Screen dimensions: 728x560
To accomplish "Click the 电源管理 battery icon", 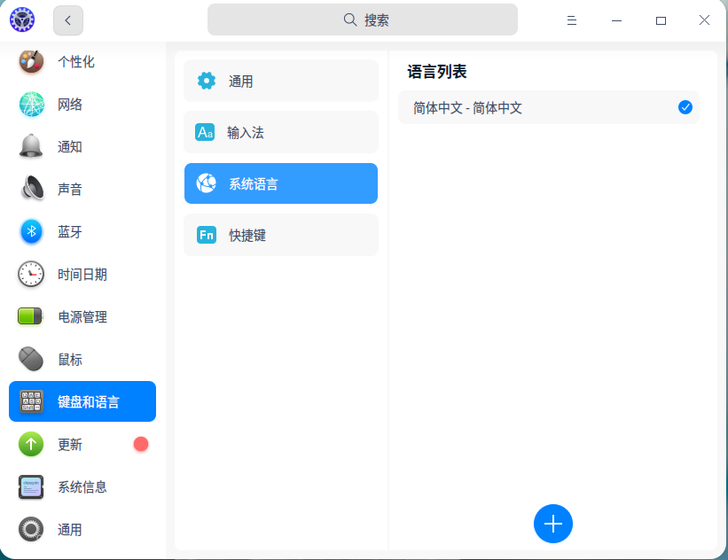I will coord(30,316).
